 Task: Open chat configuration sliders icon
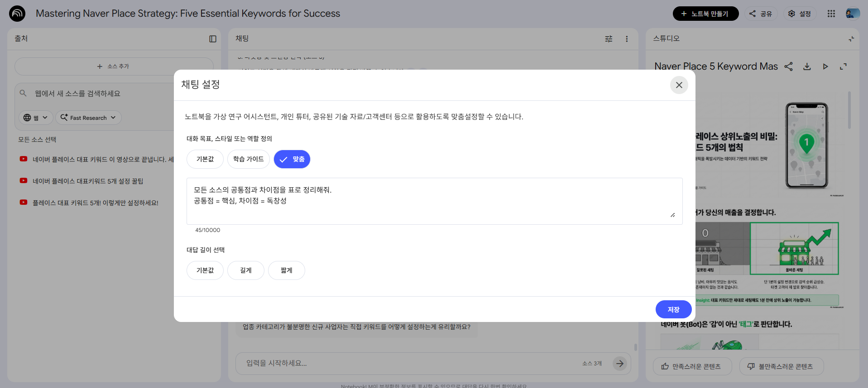(x=609, y=39)
